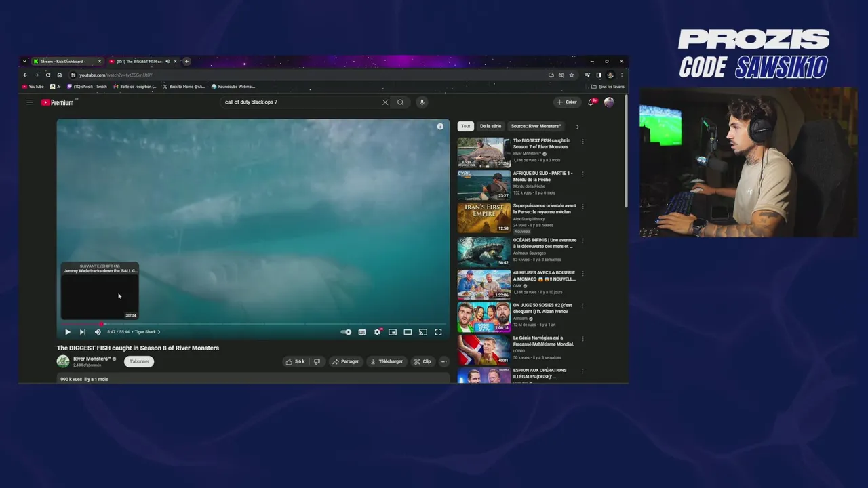Start voice search with the microphone
The image size is (868, 488).
pos(422,102)
